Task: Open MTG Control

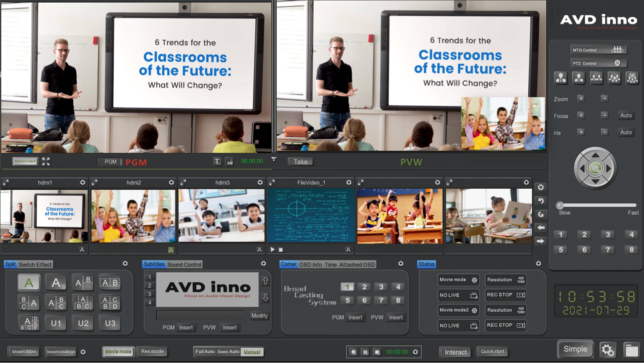Action: pyautogui.click(x=599, y=50)
